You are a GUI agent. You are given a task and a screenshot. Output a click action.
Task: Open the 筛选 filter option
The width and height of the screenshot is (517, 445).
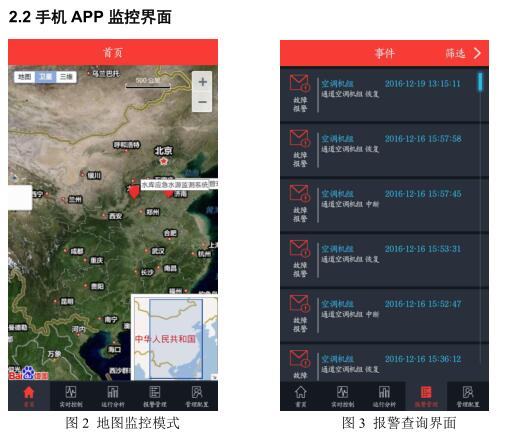point(455,53)
